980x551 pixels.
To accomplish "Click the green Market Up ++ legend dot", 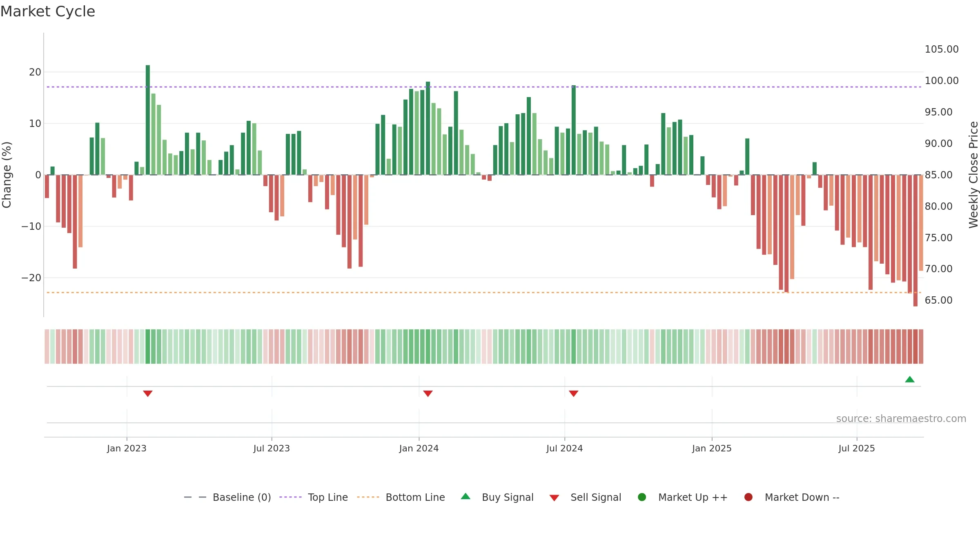I will (x=642, y=497).
